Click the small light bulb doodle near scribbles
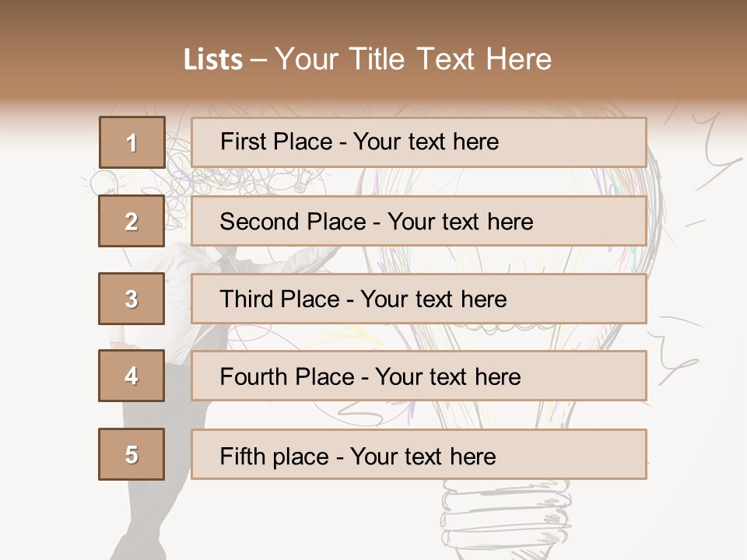Screen dimensions: 747x560 pos(303,180)
